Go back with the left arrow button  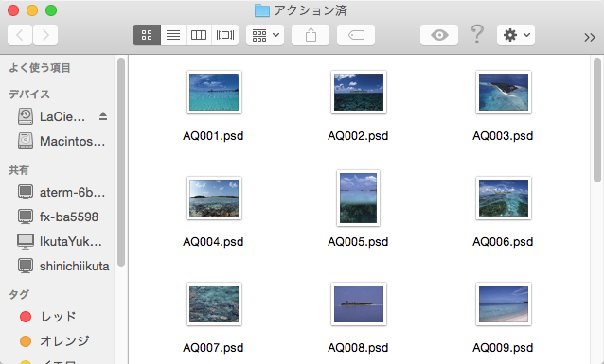click(x=20, y=35)
